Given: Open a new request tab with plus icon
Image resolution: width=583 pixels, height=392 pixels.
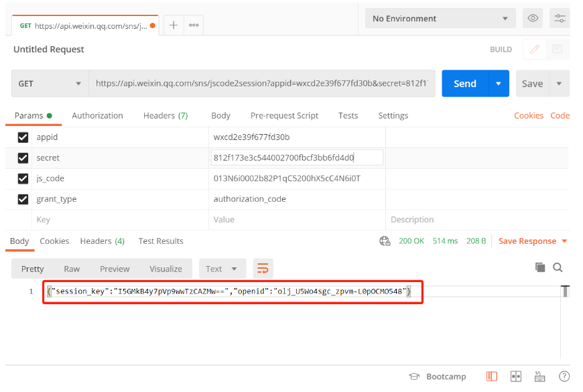Looking at the screenshot, I should tap(174, 25).
